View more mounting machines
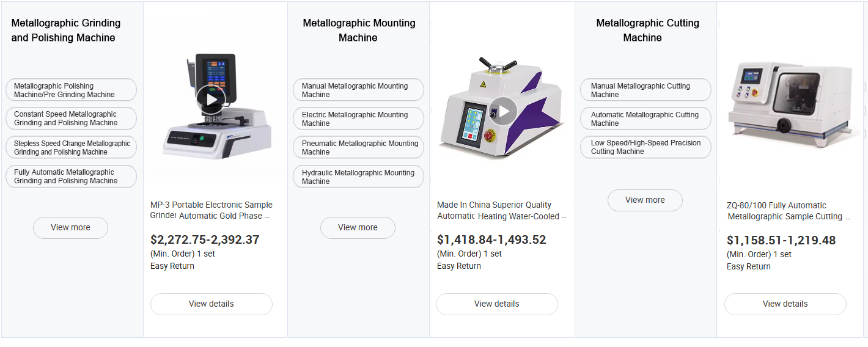Screen dimensions: 868x347 pyautogui.click(x=358, y=227)
